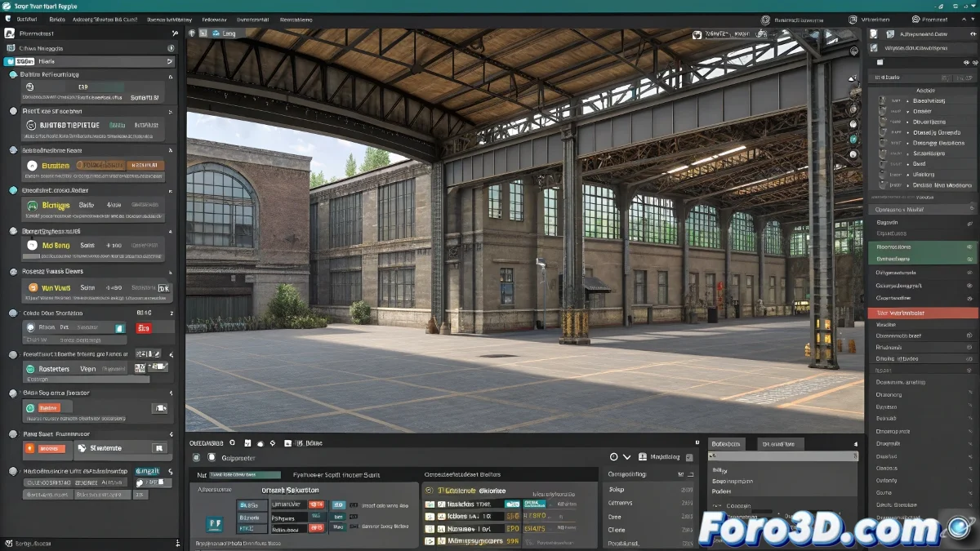Viewport: 980px width, 551px height.
Task: Click the large 'F F' thumbnail in bottom panel
Action: point(216,524)
